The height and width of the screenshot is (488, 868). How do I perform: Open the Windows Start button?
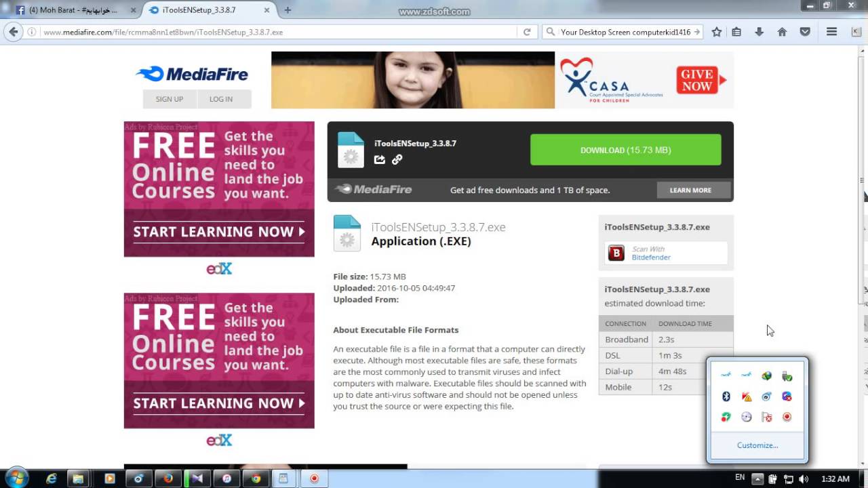point(16,478)
